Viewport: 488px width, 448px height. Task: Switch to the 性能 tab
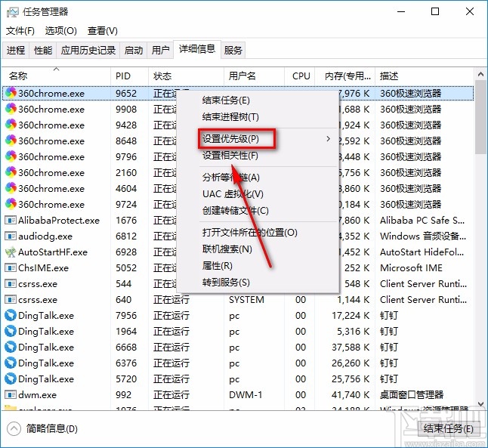43,50
